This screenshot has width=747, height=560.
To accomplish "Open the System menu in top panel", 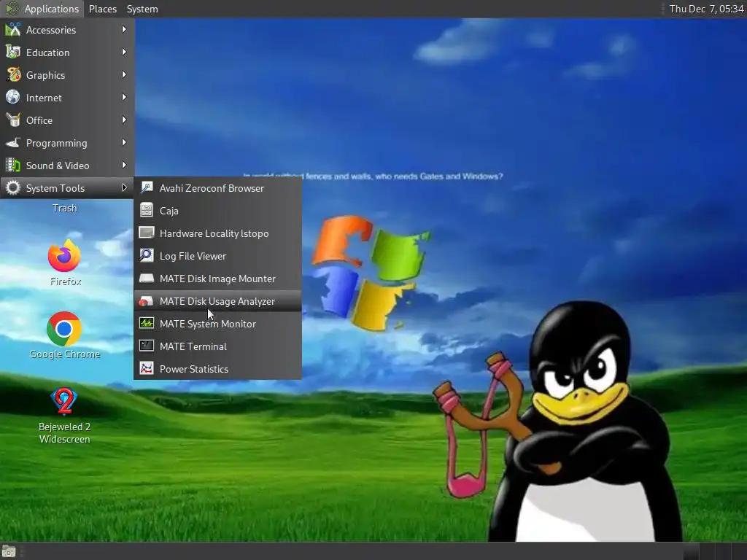I will pyautogui.click(x=142, y=9).
